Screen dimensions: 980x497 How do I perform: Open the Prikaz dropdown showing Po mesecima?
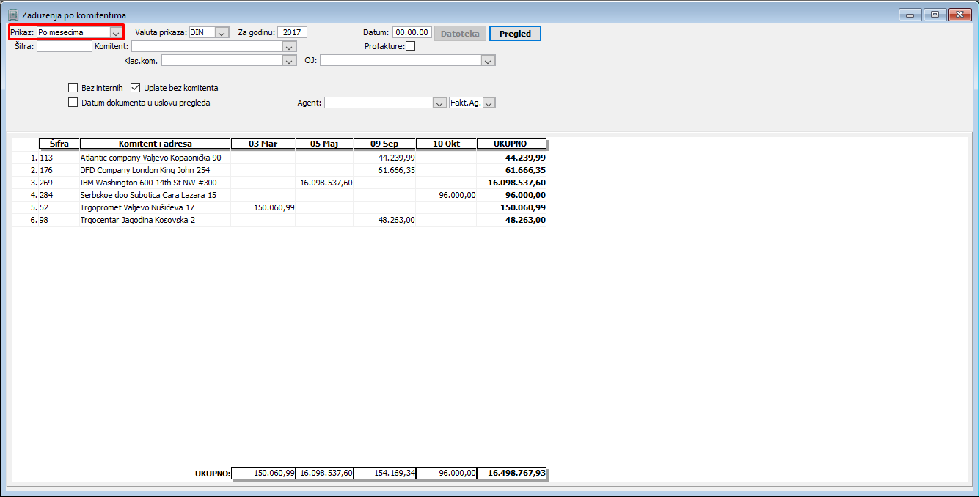(116, 32)
